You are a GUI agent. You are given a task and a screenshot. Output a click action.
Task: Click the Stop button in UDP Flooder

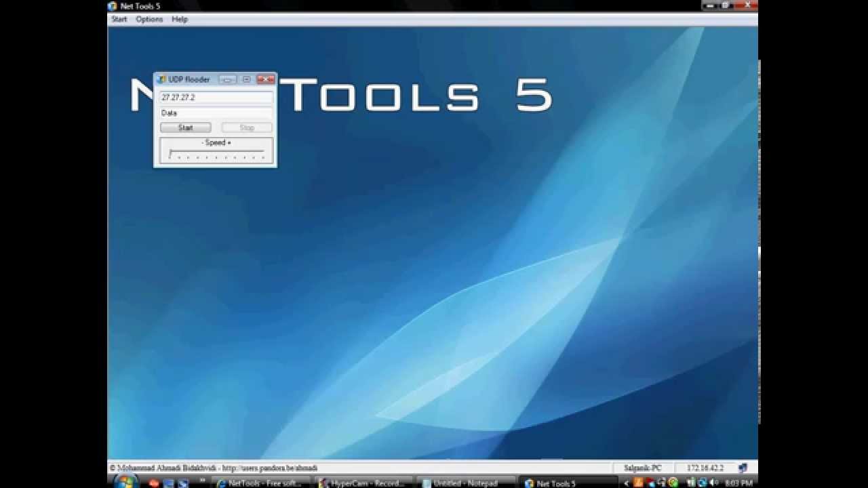click(247, 127)
